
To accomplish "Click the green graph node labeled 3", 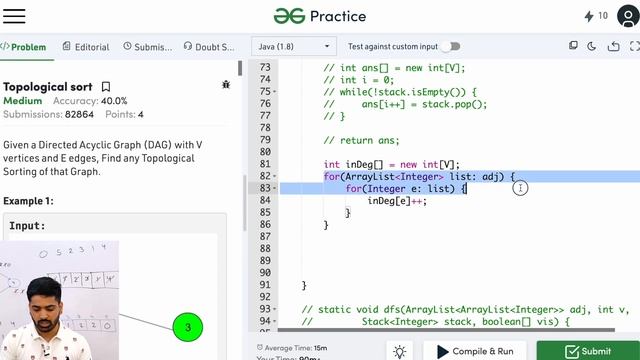I will point(188,327).
